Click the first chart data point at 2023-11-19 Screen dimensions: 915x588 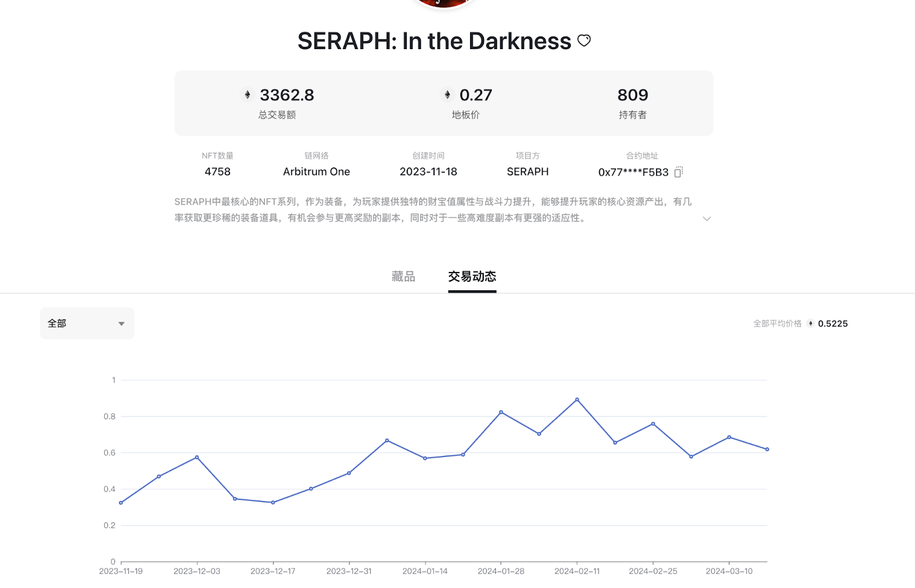pos(121,503)
